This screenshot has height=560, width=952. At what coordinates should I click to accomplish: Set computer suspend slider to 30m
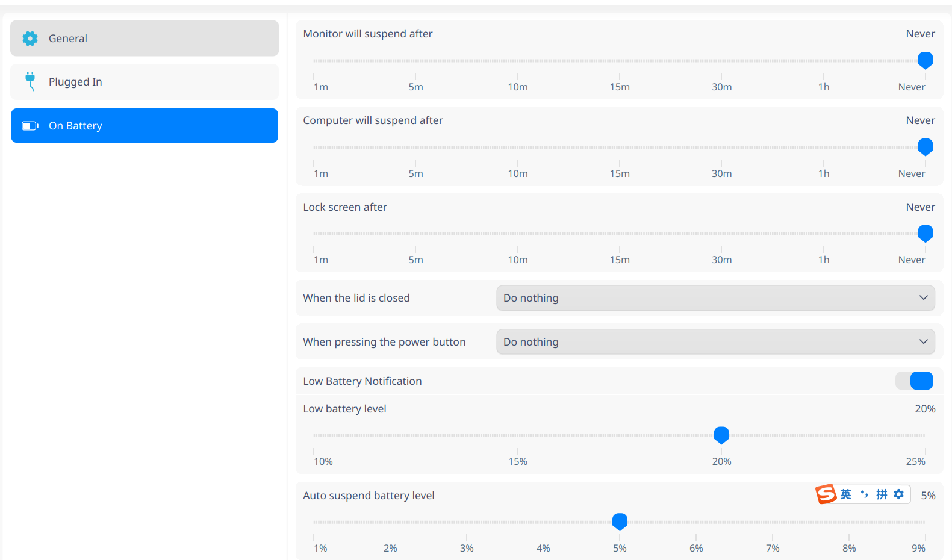click(x=721, y=148)
